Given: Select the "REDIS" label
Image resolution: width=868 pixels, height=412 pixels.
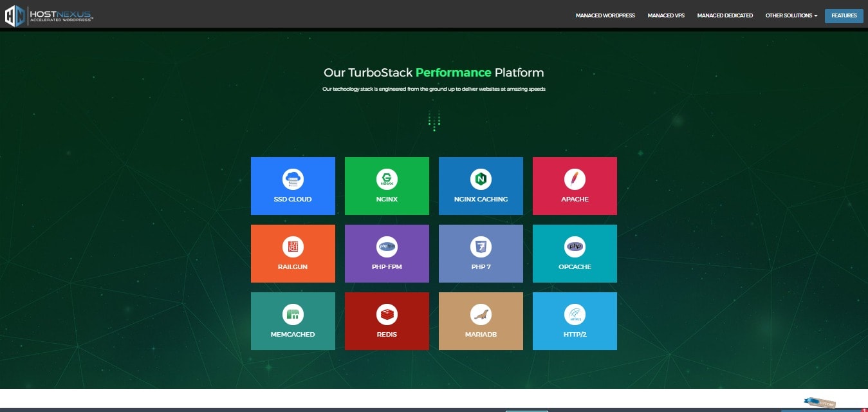Looking at the screenshot, I should point(387,335).
